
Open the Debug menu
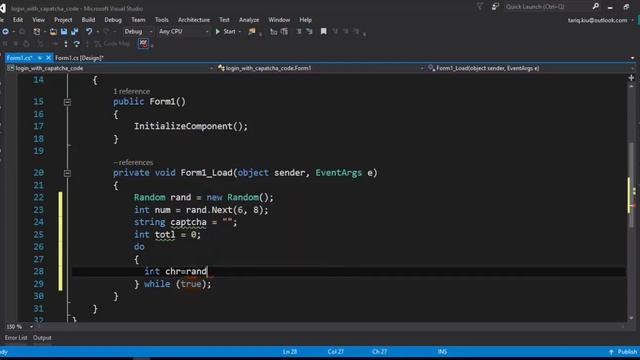113,20
